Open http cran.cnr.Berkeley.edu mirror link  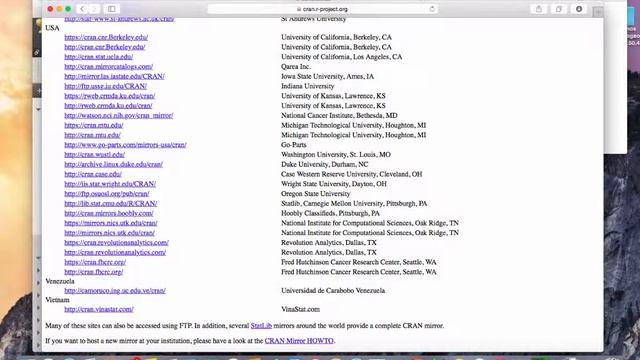105,47
